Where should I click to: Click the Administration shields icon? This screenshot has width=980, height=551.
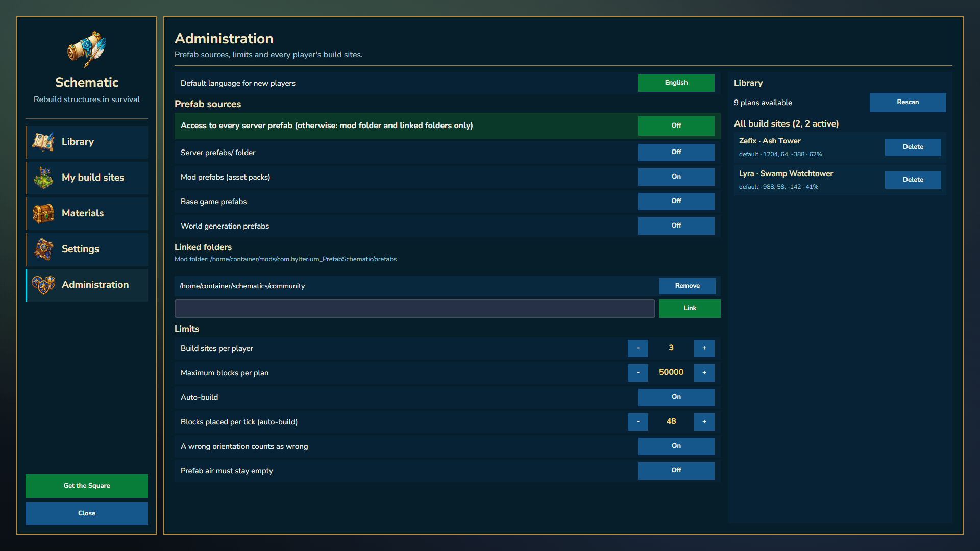(43, 285)
